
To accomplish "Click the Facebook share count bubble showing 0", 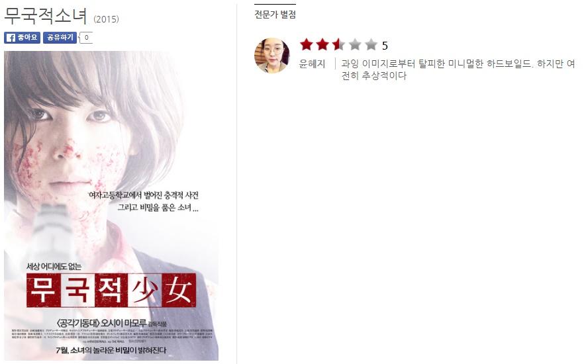I will click(x=86, y=38).
